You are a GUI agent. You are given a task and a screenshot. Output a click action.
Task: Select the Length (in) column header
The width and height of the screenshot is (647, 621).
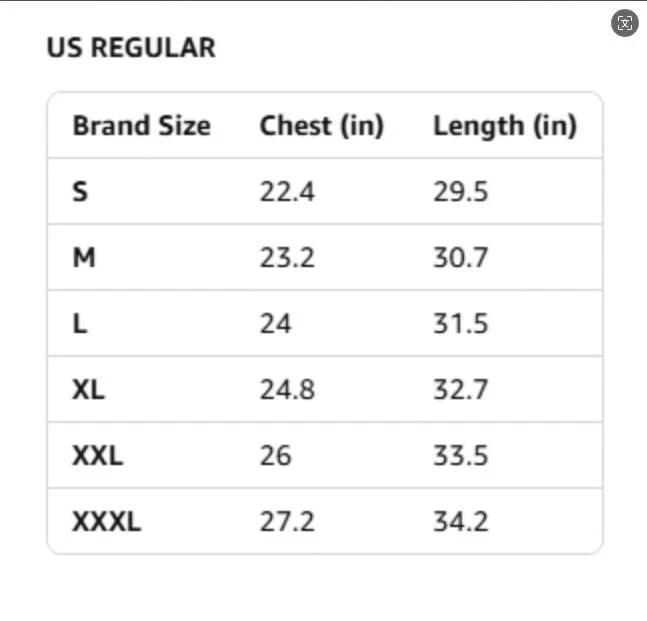point(505,126)
